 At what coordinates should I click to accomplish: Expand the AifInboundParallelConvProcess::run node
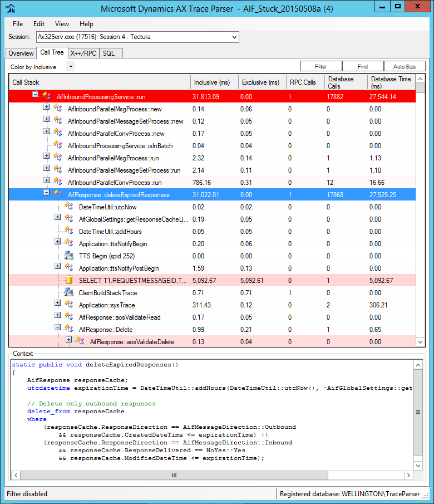[x=47, y=180]
